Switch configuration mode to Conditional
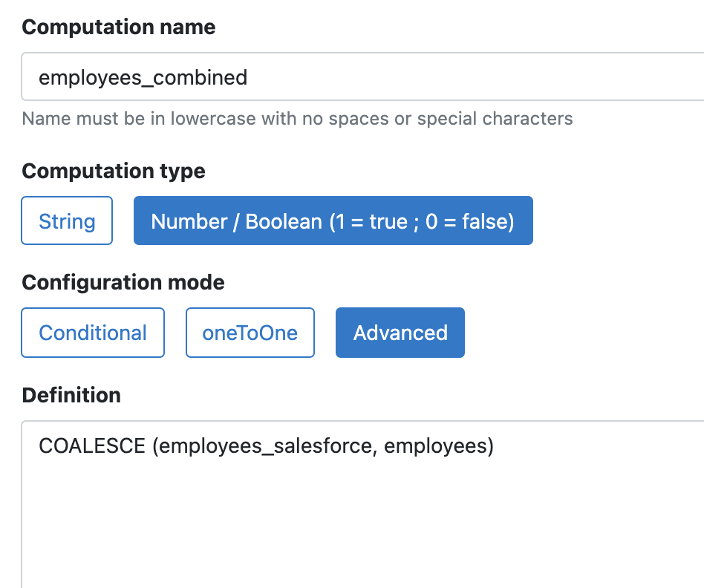This screenshot has height=588, width=704. click(x=93, y=333)
